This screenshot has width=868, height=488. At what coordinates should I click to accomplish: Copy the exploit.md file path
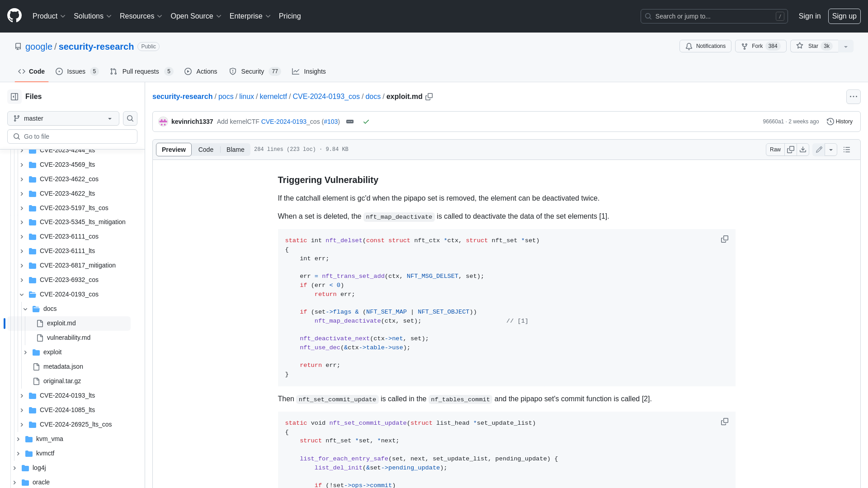[429, 97]
